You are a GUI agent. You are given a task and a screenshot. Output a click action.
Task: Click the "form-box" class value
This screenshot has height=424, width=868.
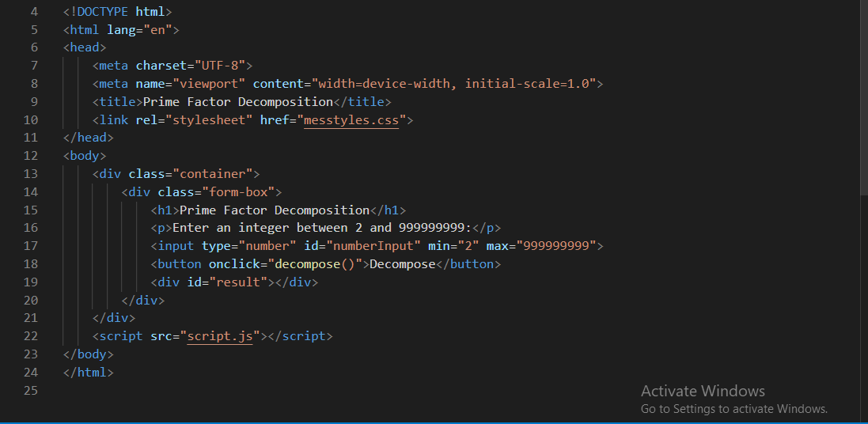238,192
